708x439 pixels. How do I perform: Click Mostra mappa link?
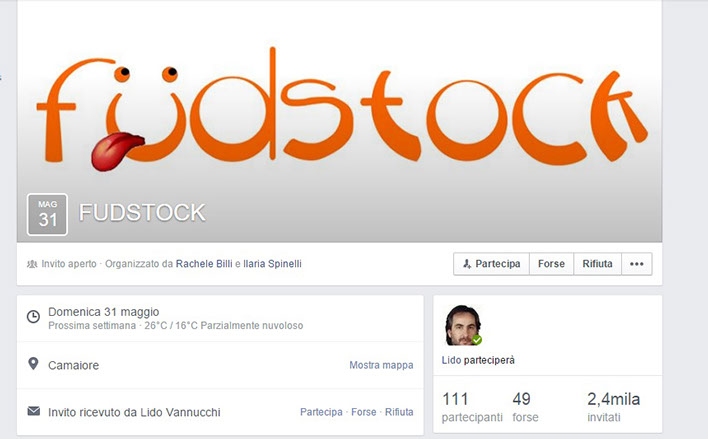pos(381,365)
